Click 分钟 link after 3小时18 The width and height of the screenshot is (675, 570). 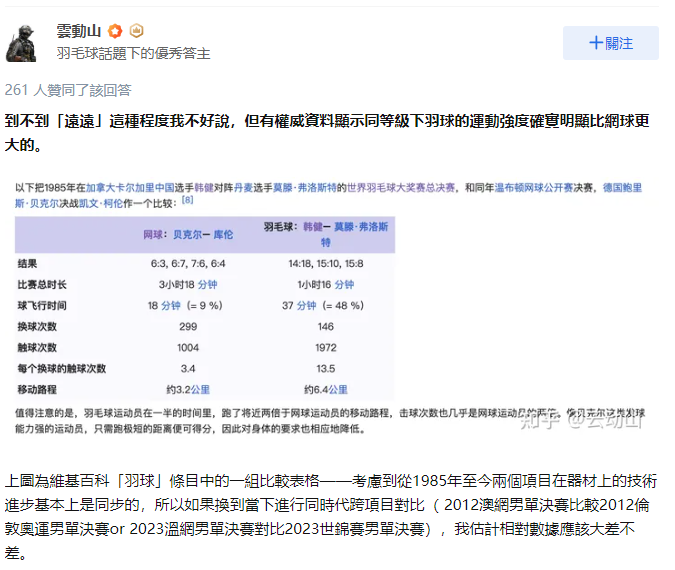205,284
